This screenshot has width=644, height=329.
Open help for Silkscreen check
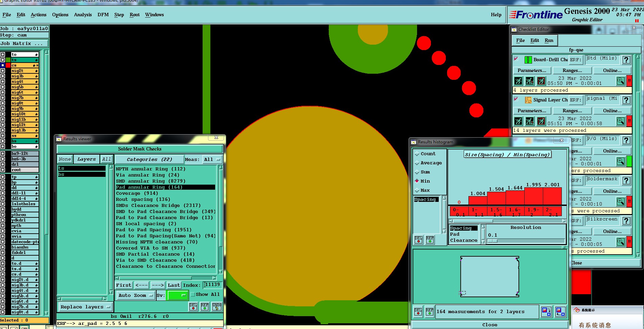(x=626, y=221)
